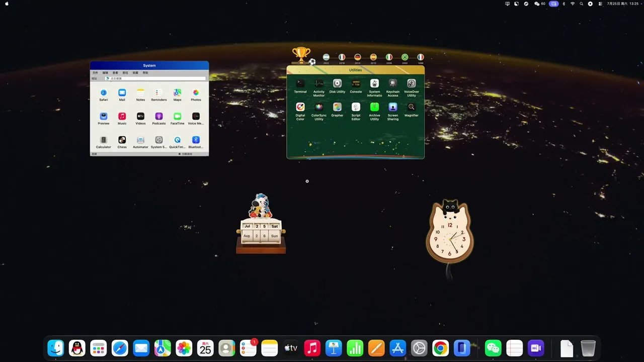Open Screen Sharing in Utilities

pos(393,107)
